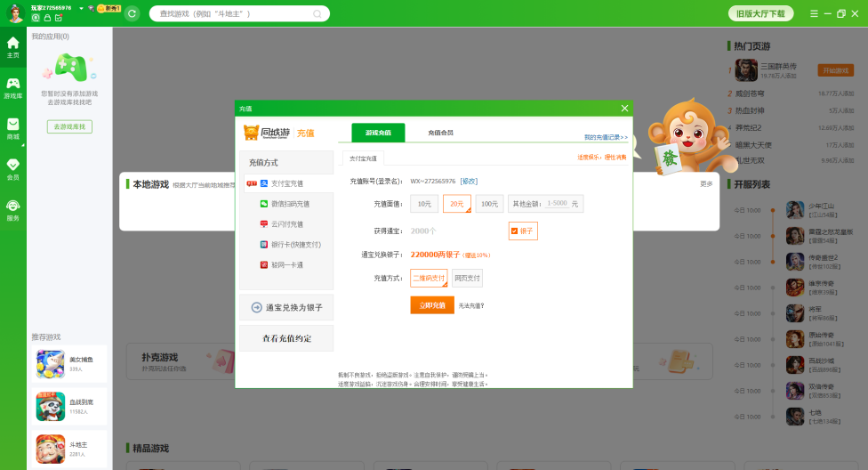Click the user avatar in the top-left
This screenshot has height=470, width=868.
(15, 12)
